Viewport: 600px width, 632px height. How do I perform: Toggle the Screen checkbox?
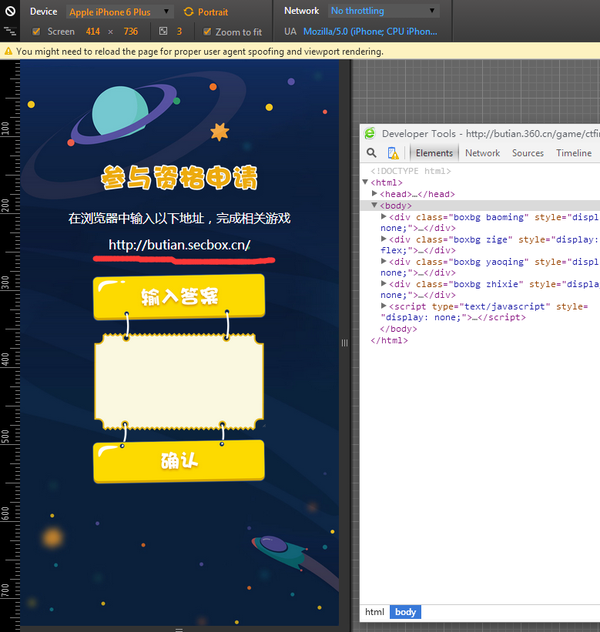(x=36, y=31)
